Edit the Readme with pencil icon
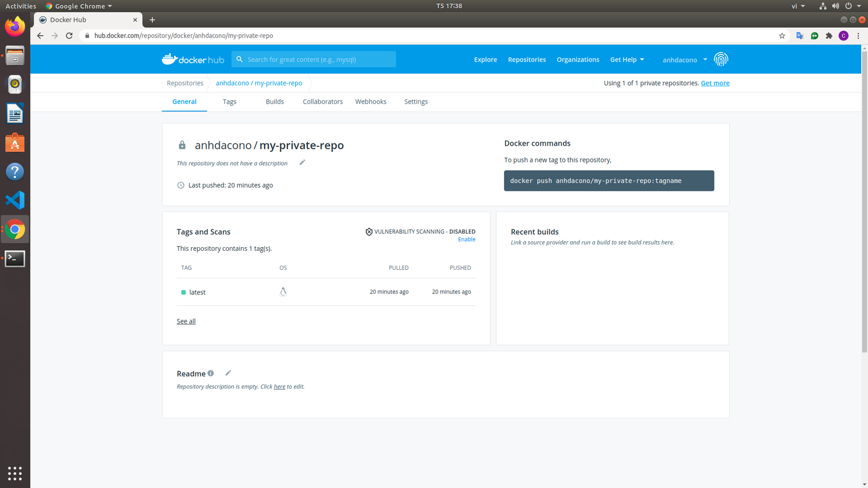The image size is (868, 488). click(228, 373)
